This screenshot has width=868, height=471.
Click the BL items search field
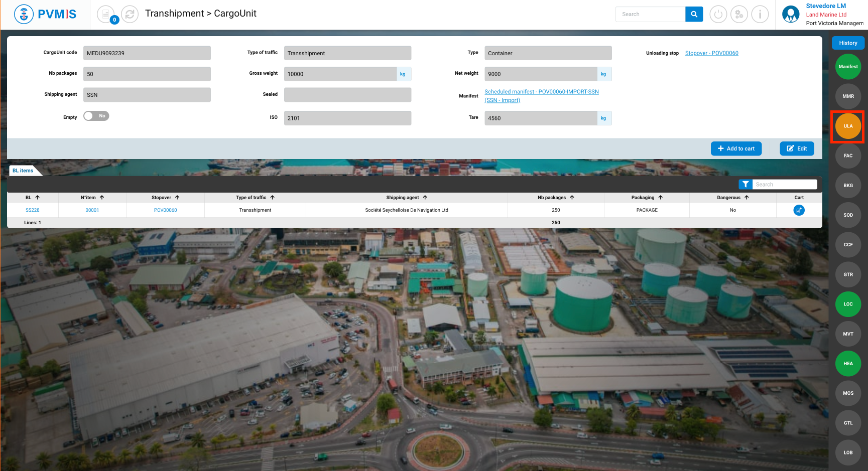coord(785,185)
